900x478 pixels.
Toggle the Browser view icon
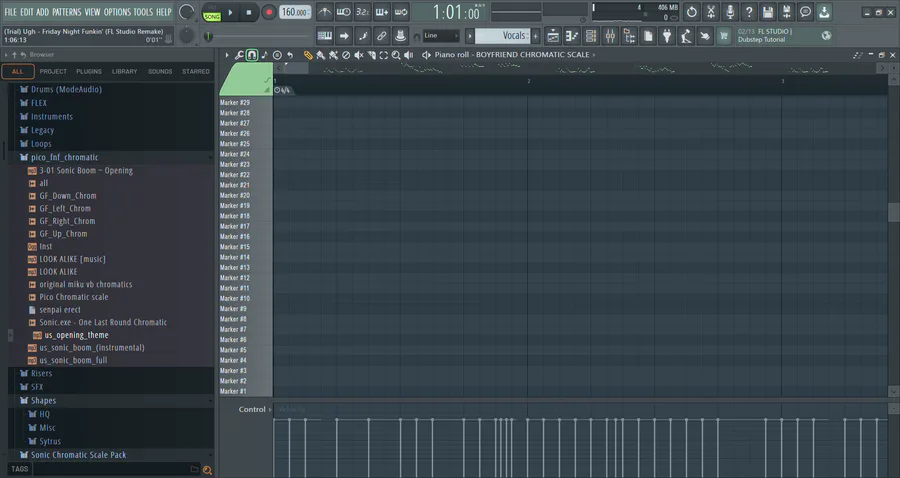pos(629,36)
